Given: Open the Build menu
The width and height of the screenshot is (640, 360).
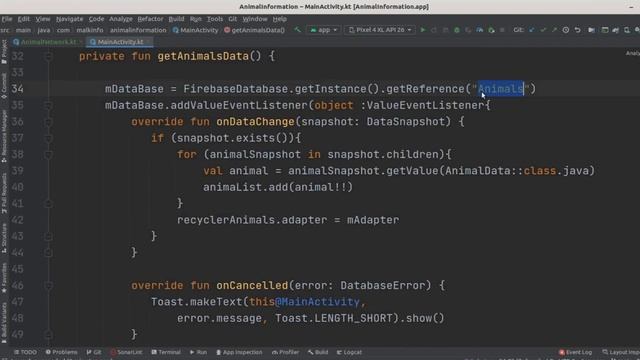Looking at the screenshot, I should pyautogui.click(x=176, y=19).
